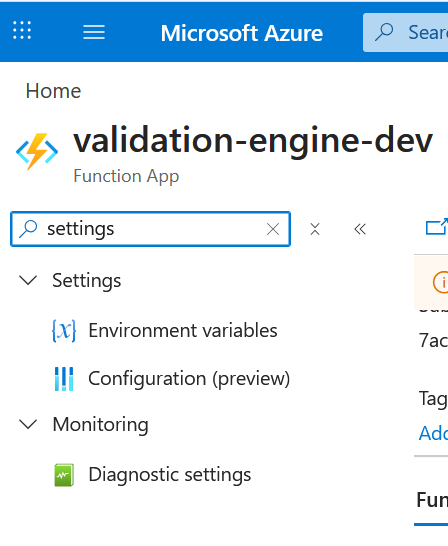Image resolution: width=448 pixels, height=546 pixels.
Task: Go to Home breadcrumb
Action: (53, 91)
